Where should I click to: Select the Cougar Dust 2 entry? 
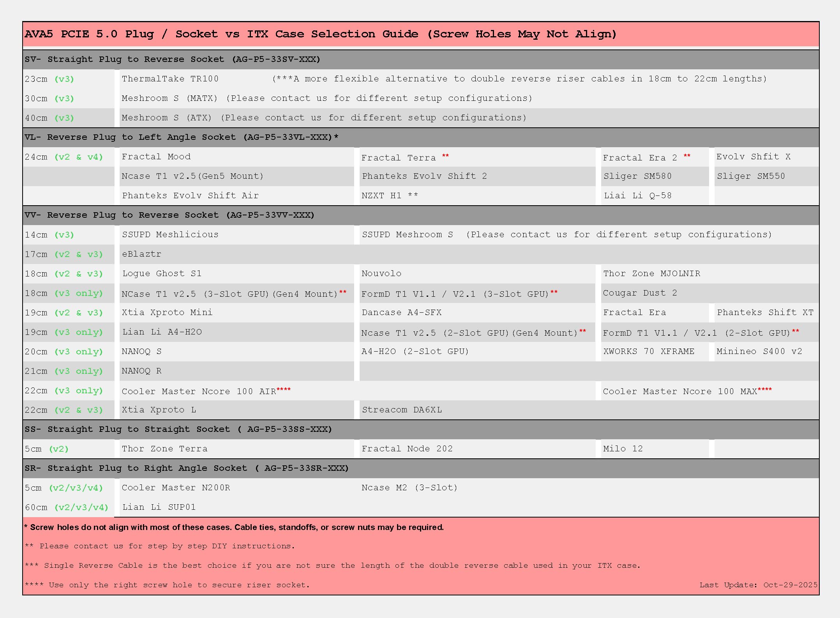640,293
